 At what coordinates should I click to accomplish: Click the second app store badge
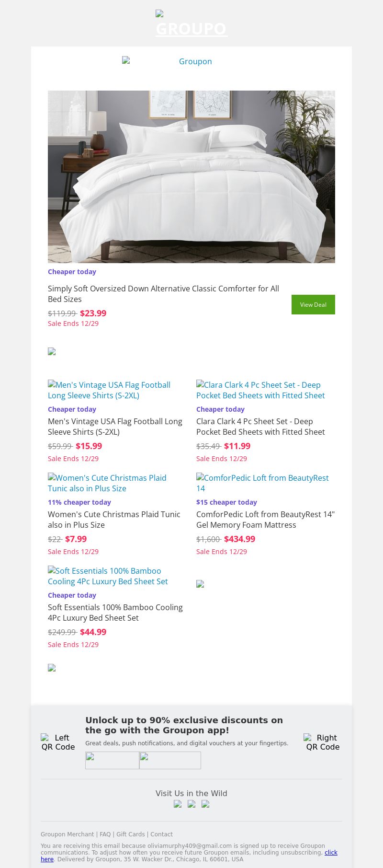click(x=170, y=760)
